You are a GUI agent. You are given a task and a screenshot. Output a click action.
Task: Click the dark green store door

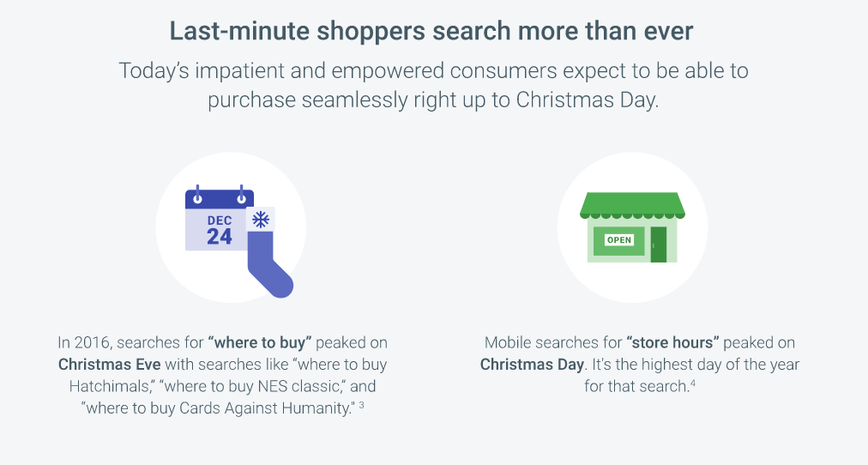[658, 245]
